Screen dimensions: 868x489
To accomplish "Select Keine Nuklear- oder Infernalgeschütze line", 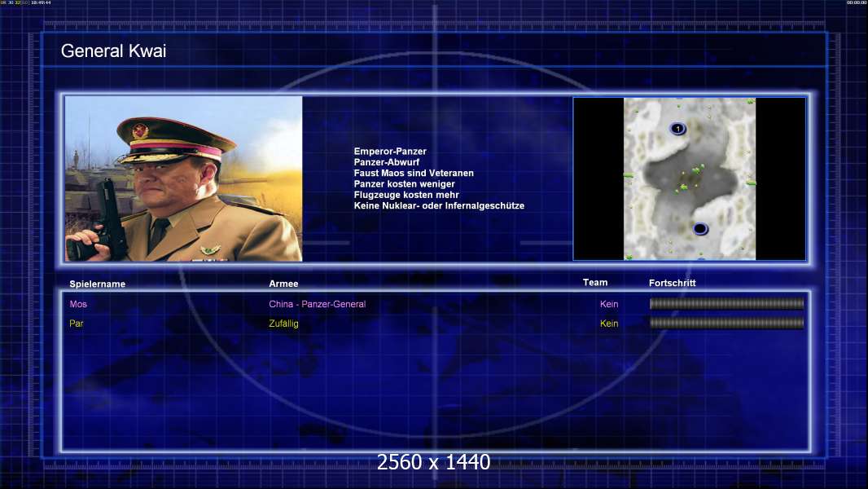I will click(x=439, y=205).
